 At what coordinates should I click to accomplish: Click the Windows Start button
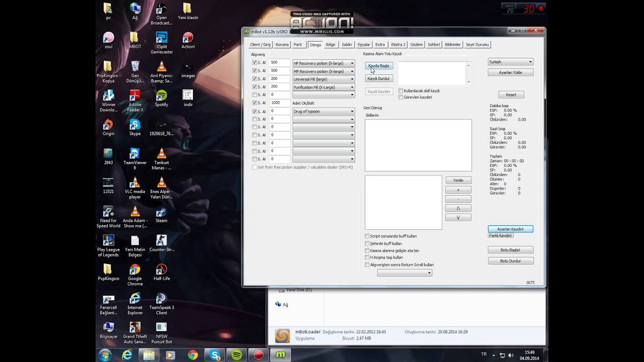(x=105, y=355)
